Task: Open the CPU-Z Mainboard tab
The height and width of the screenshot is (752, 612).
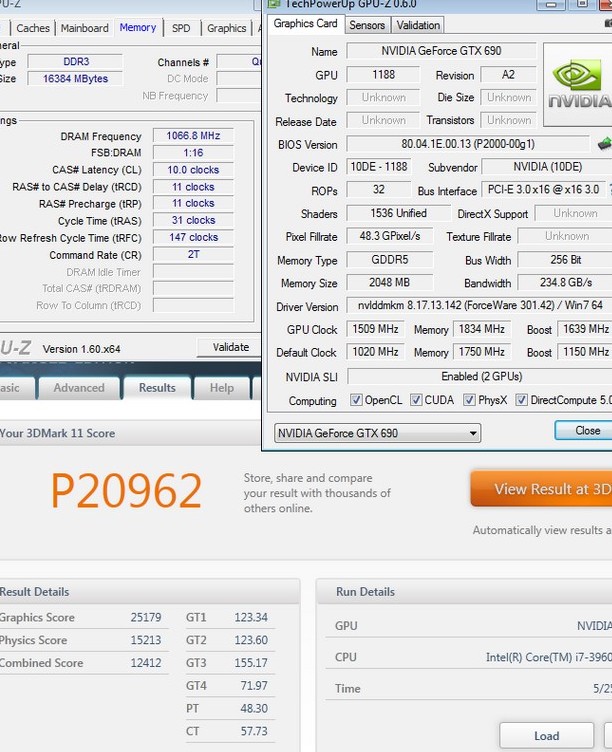Action: point(84,28)
